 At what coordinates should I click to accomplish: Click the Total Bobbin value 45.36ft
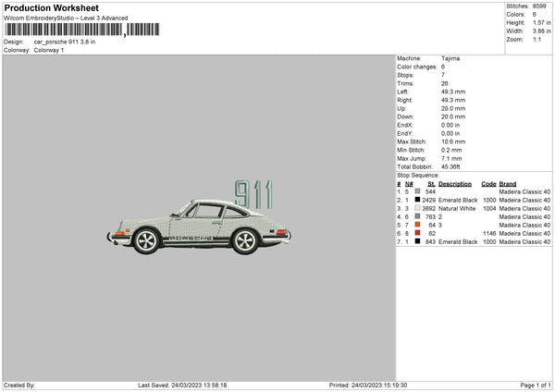(x=450, y=166)
